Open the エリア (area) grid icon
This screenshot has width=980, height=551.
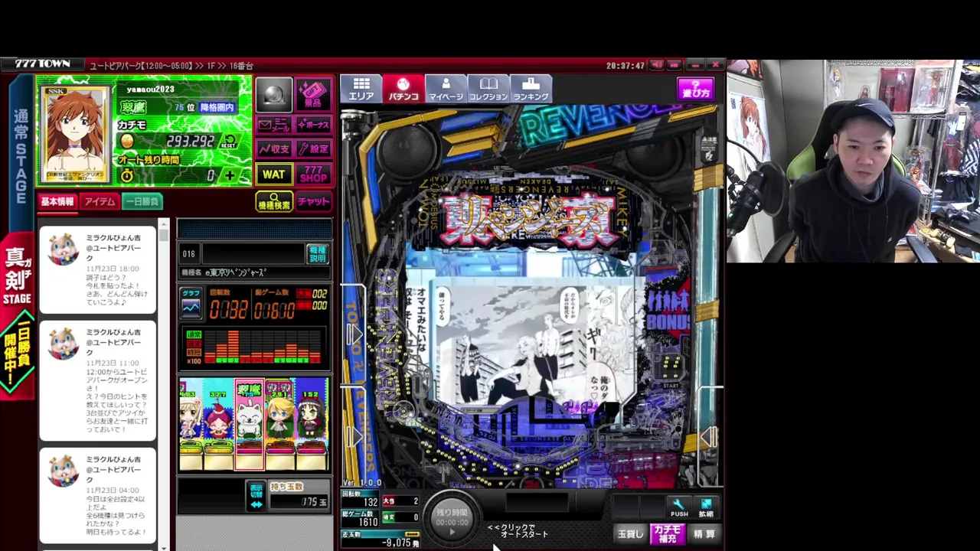pos(361,89)
